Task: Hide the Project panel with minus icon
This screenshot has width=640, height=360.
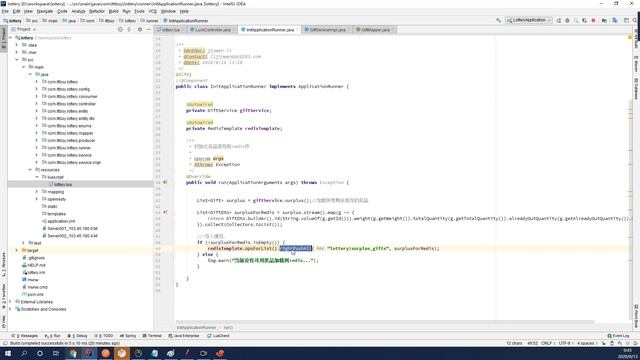Action: pyautogui.click(x=149, y=29)
